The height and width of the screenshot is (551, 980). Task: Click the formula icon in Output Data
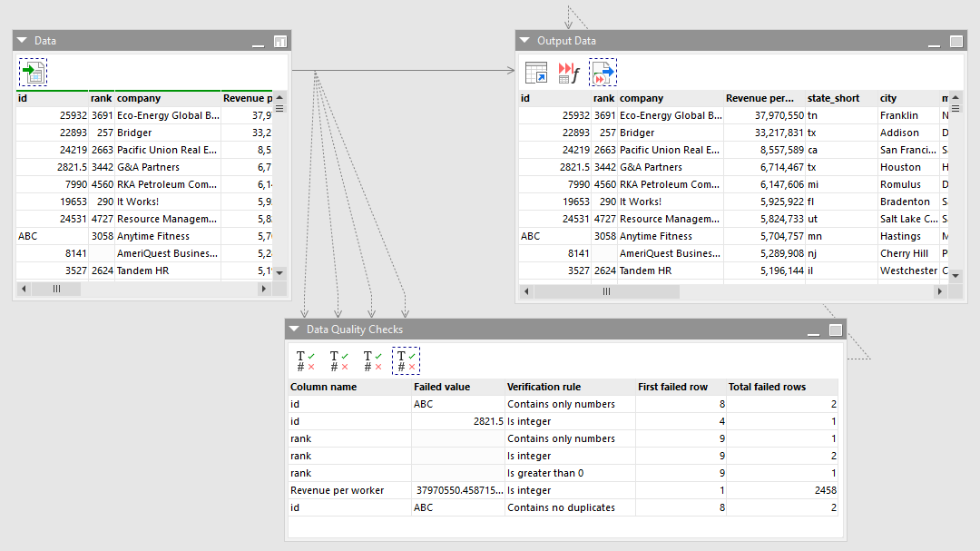[x=569, y=73]
